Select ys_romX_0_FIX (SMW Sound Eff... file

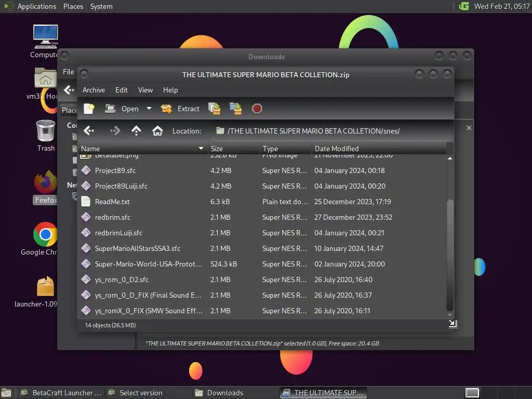[262, 311]
